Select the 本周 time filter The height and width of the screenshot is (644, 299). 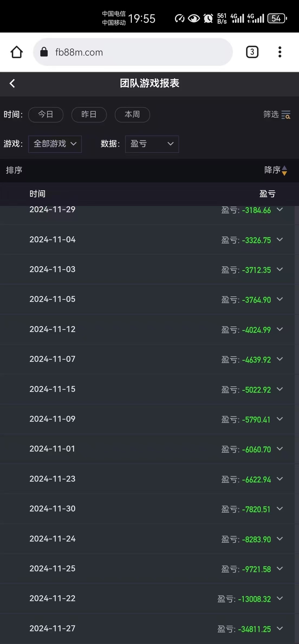click(132, 115)
